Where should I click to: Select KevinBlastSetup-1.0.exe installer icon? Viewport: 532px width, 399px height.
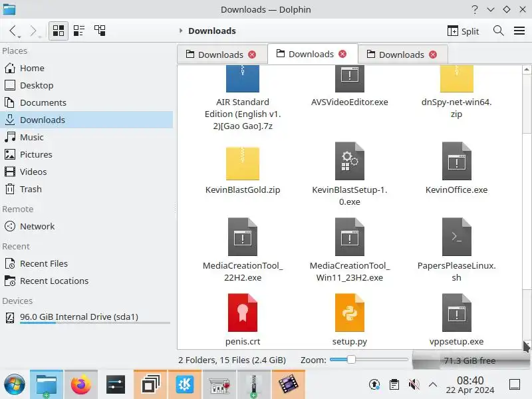click(350, 161)
